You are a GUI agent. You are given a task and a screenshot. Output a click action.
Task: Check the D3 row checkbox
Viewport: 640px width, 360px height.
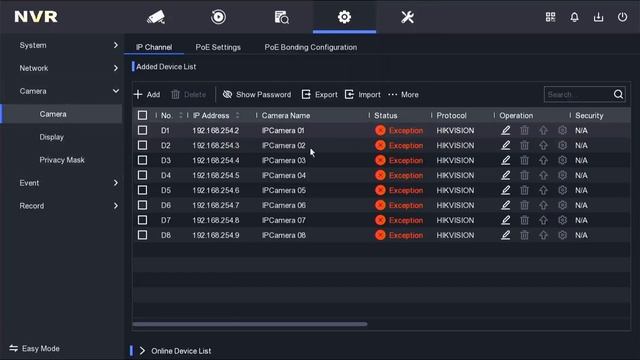tap(142, 160)
